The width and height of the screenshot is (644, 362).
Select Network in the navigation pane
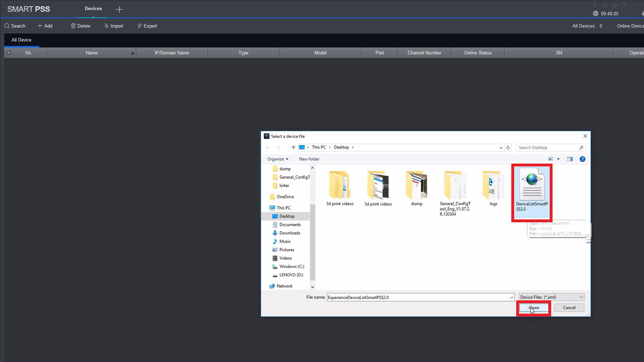284,286
